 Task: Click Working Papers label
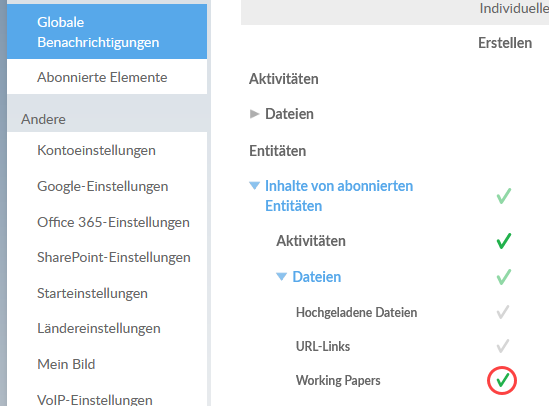[x=338, y=380]
